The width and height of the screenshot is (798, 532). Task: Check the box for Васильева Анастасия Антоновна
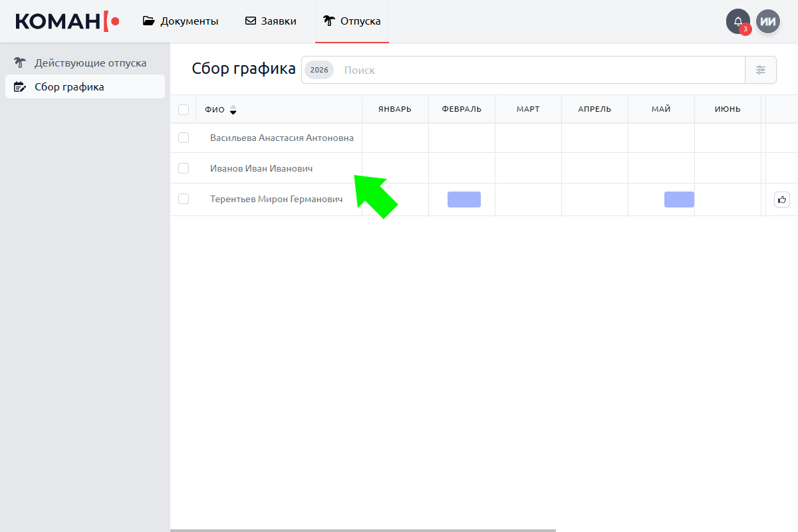[184, 138]
